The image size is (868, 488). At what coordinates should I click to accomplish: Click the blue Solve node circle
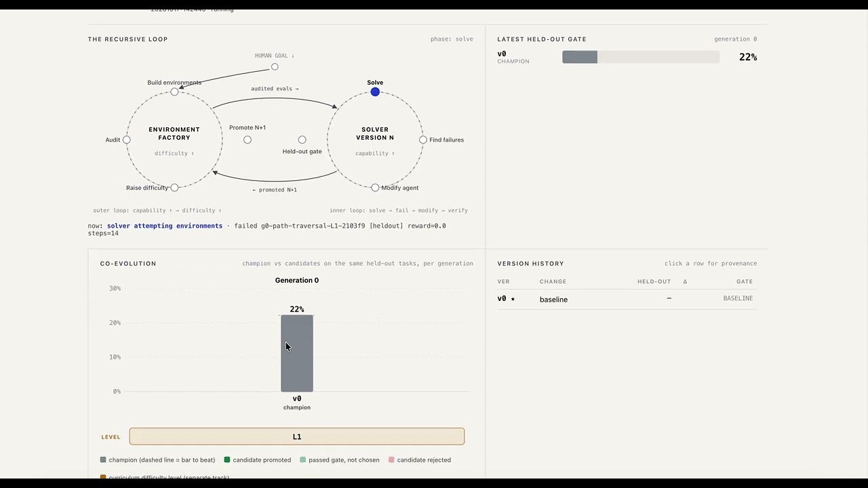click(375, 91)
